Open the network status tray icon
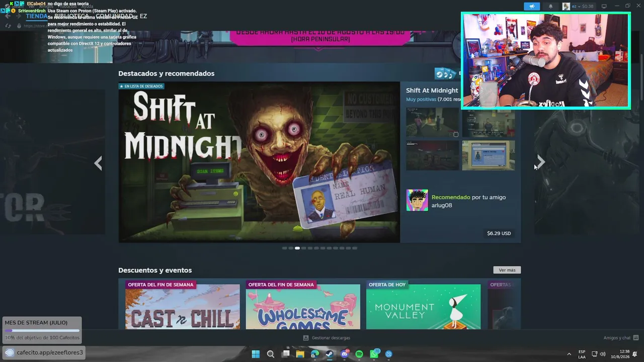The height and width of the screenshot is (362, 644). tap(594, 354)
